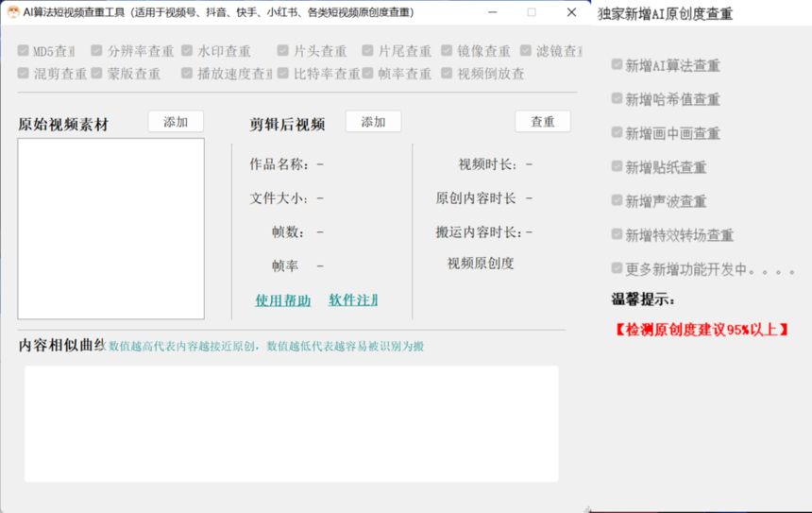Click the app icon in the title bar

[12, 12]
